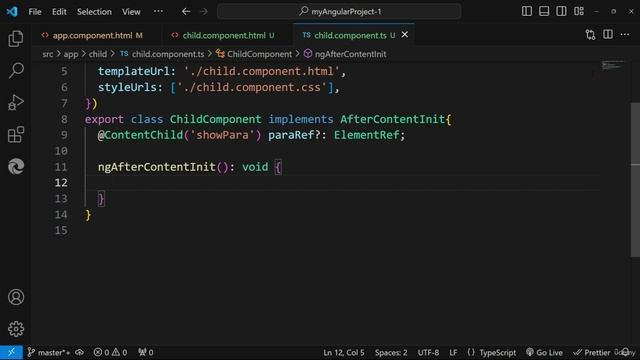Screen dimensions: 640x360
Task: Select the child.component.ts tab
Action: tap(350, 36)
